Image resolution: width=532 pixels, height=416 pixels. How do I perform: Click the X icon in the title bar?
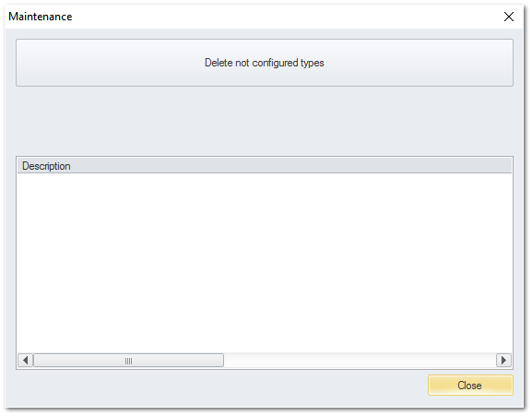509,17
